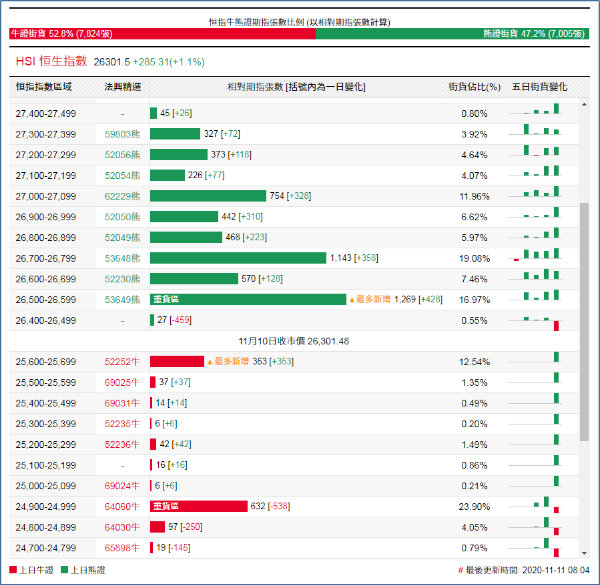Image resolution: width=600 pixels, height=585 pixels.
Task: Open bear certificate 52230熊
Action: pyautogui.click(x=122, y=279)
